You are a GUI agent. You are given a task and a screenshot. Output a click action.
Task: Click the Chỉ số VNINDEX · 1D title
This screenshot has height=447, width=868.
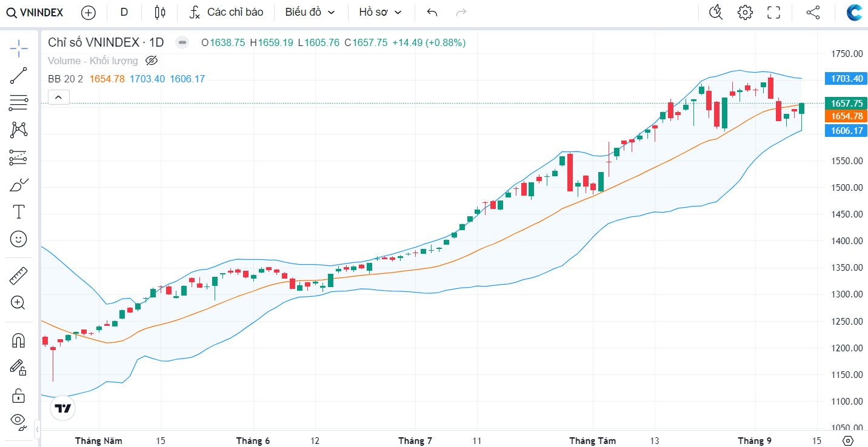click(106, 42)
